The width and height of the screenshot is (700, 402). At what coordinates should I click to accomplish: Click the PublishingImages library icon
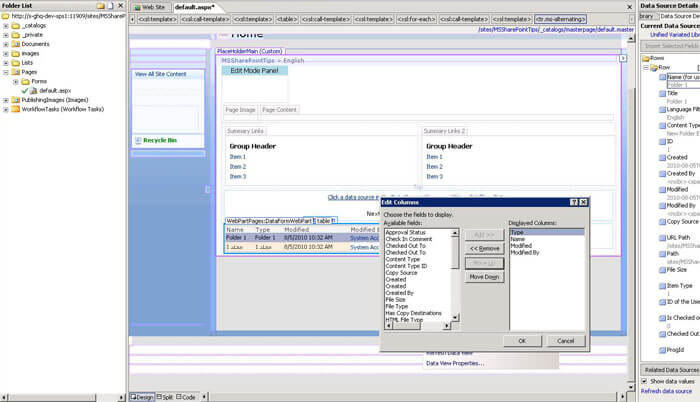16,100
